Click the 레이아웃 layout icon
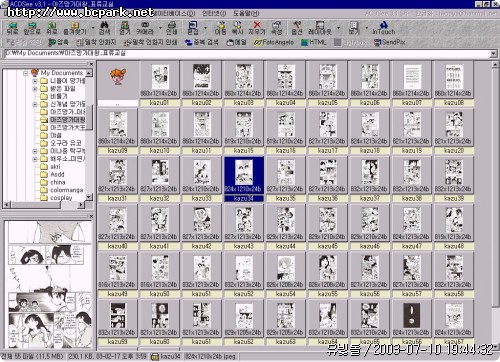The image size is (500, 362). coord(320,28)
